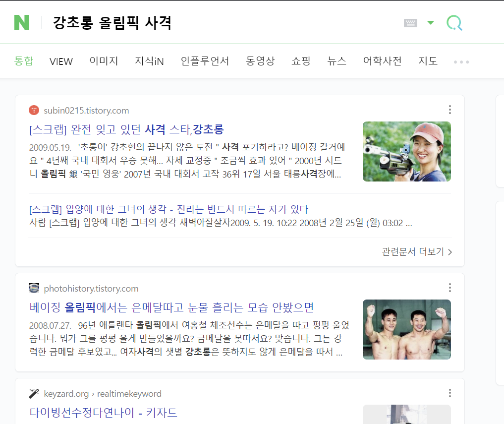The image size is (504, 424).
Task: Click the keyzard.org site favicon
Action: (33, 393)
